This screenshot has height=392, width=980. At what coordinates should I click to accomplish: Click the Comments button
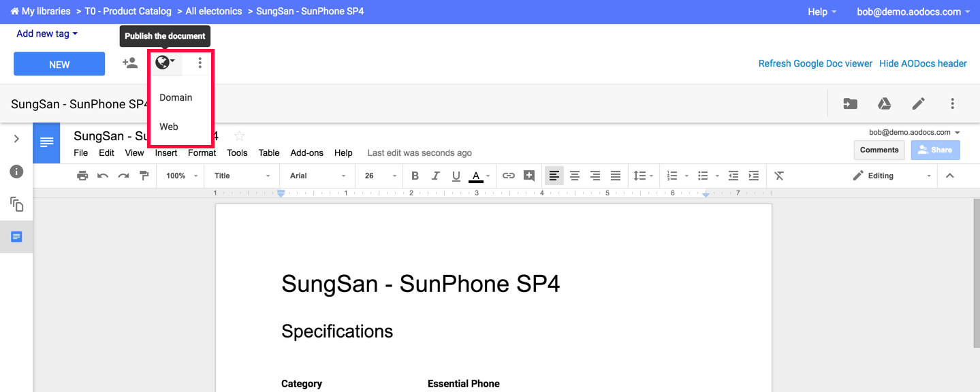tap(879, 150)
